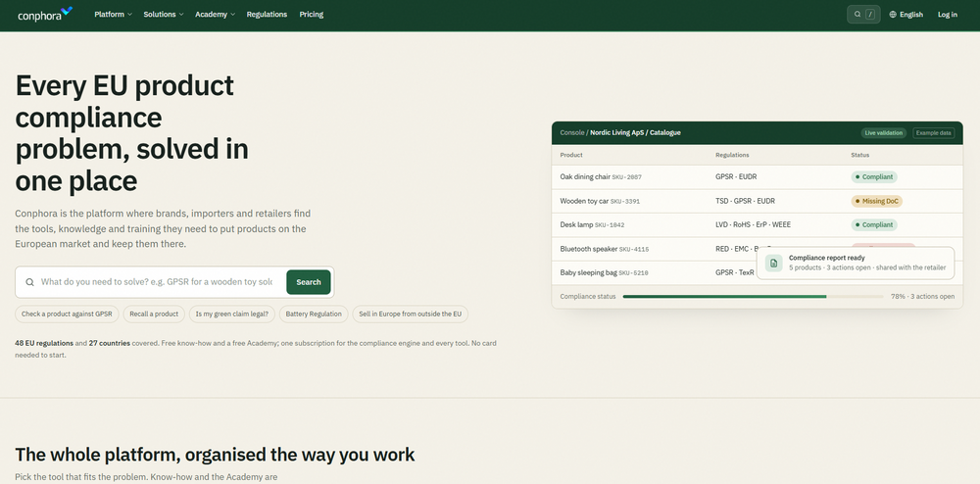980x484 pixels.
Task: Click the magnifier search icon in header
Action: [857, 15]
